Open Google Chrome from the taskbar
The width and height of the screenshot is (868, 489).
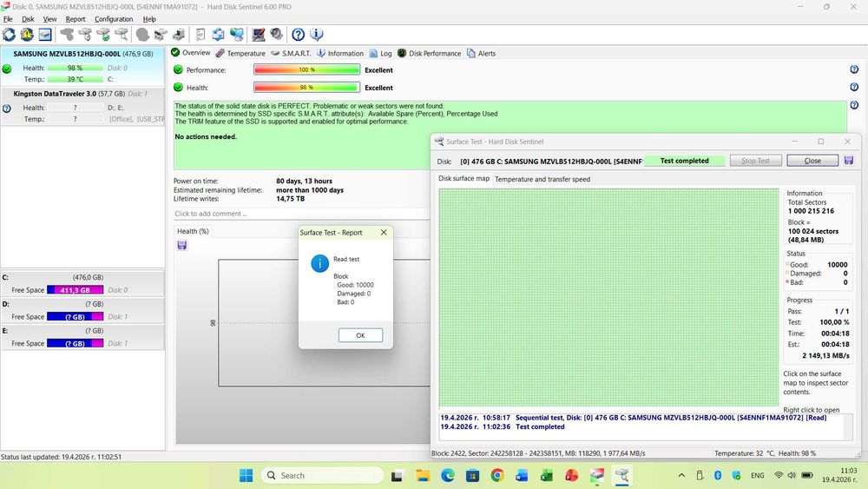pos(497,475)
